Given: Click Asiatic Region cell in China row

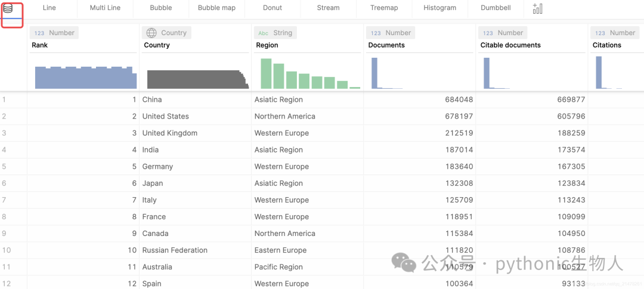Looking at the screenshot, I should coord(307,100).
